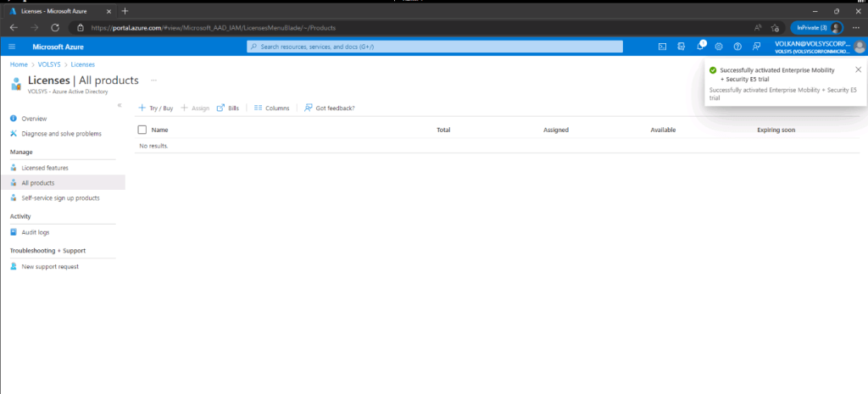868x394 pixels.
Task: Open the notifications bell icon
Action: click(700, 47)
